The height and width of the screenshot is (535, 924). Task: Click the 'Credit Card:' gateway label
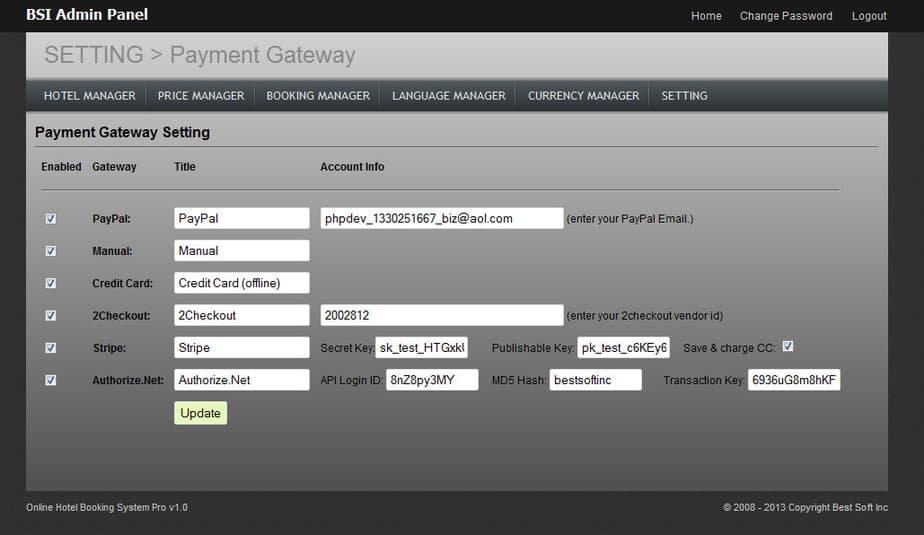(x=122, y=283)
